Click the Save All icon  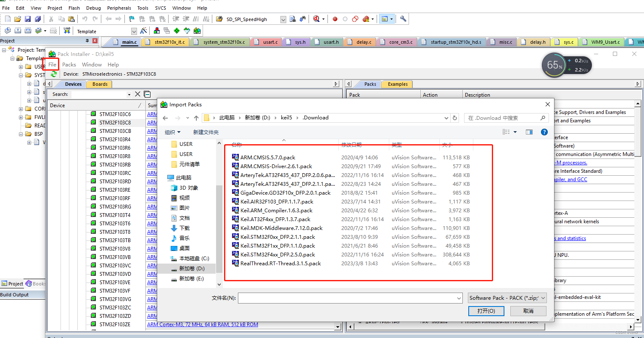(38, 19)
